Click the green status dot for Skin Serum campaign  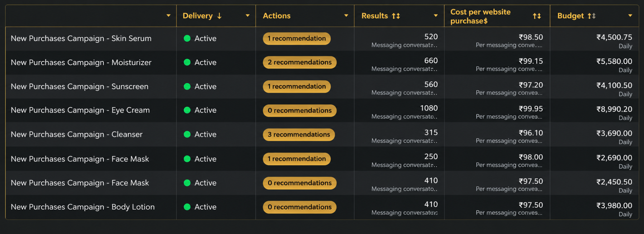[187, 38]
